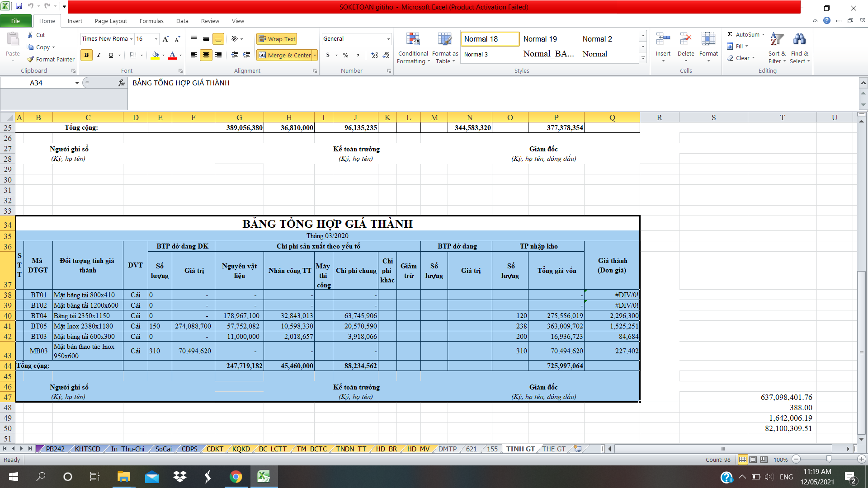Toggle Bold formatting button
The width and height of the screenshot is (868, 488).
pos(86,55)
